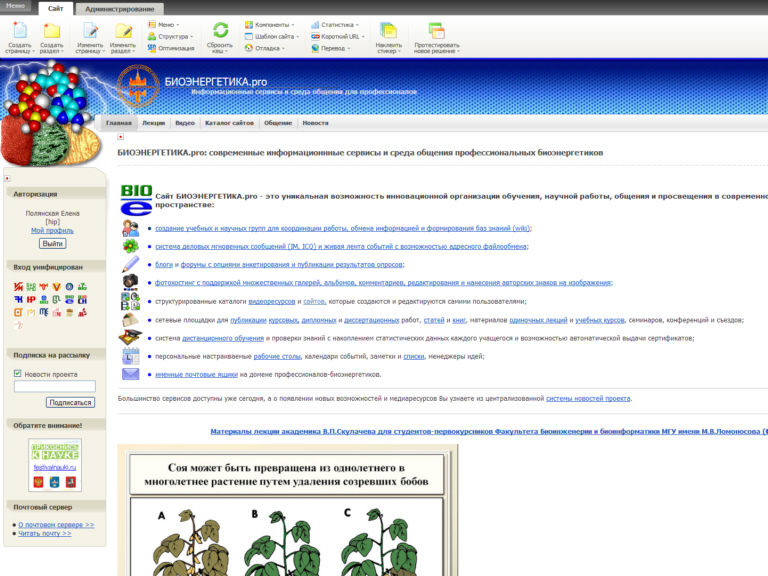
Task: Open the top-left Меню button
Action: click(x=15, y=6)
